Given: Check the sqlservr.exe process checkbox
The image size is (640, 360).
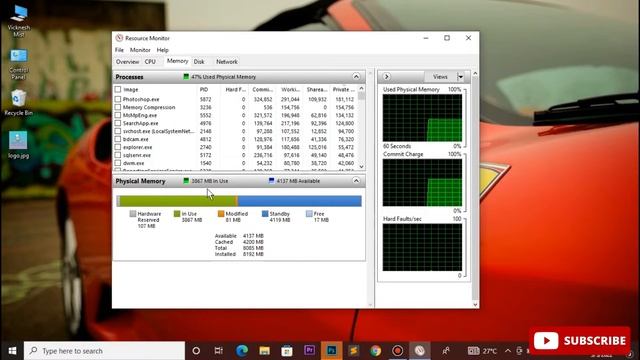Looking at the screenshot, I should [118, 155].
